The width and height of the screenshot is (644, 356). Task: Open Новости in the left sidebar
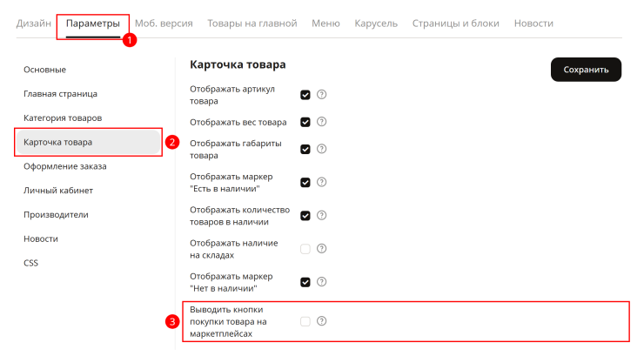[41, 239]
